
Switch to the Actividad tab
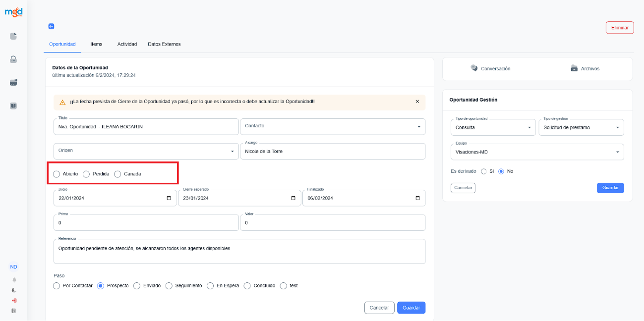[x=127, y=44]
